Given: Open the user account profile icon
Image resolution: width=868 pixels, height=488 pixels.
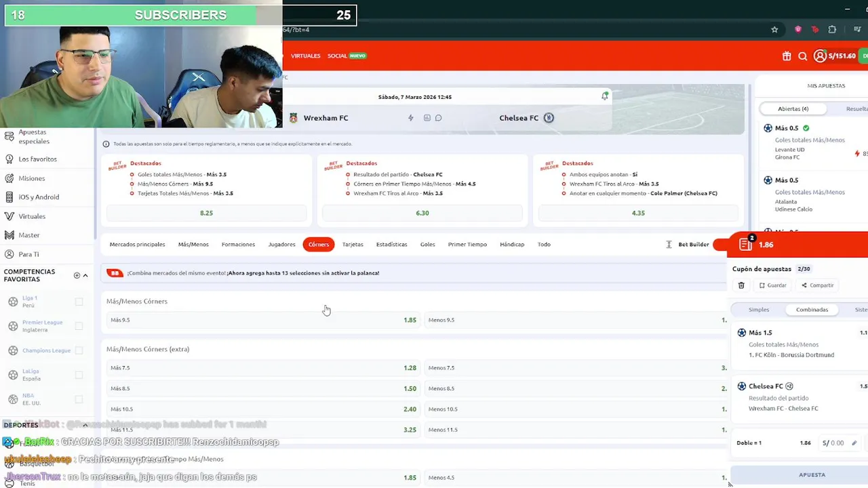Looking at the screenshot, I should [820, 56].
